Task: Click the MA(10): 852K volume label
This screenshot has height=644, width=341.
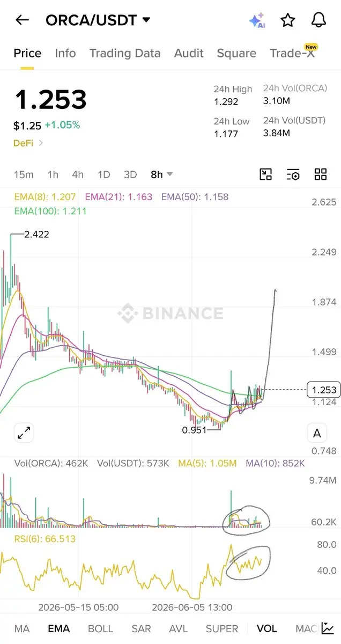Action: coord(275,463)
